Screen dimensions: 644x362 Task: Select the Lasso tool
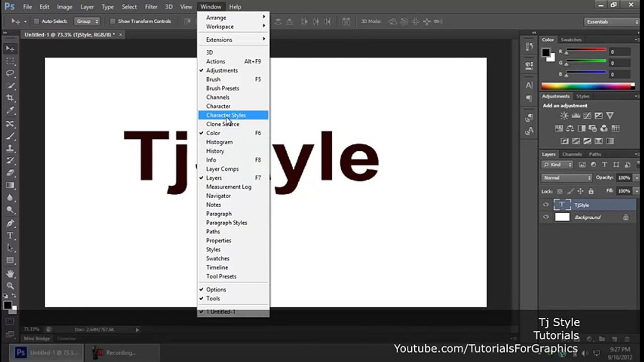(x=10, y=73)
